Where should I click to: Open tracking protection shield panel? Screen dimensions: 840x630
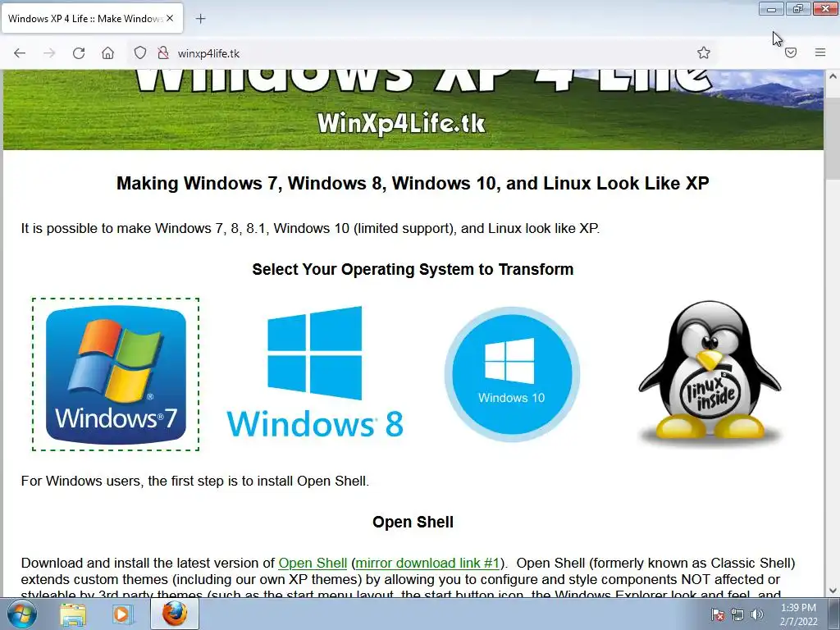pyautogui.click(x=139, y=53)
